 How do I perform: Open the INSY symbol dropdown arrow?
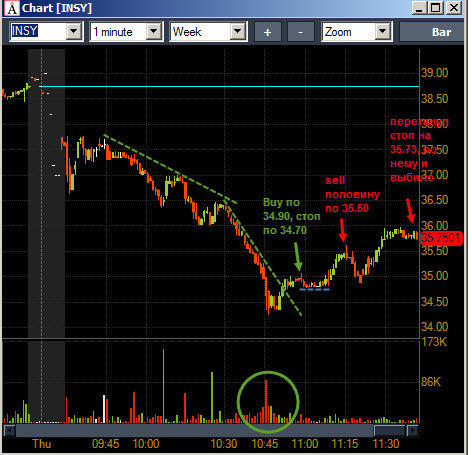(x=74, y=32)
